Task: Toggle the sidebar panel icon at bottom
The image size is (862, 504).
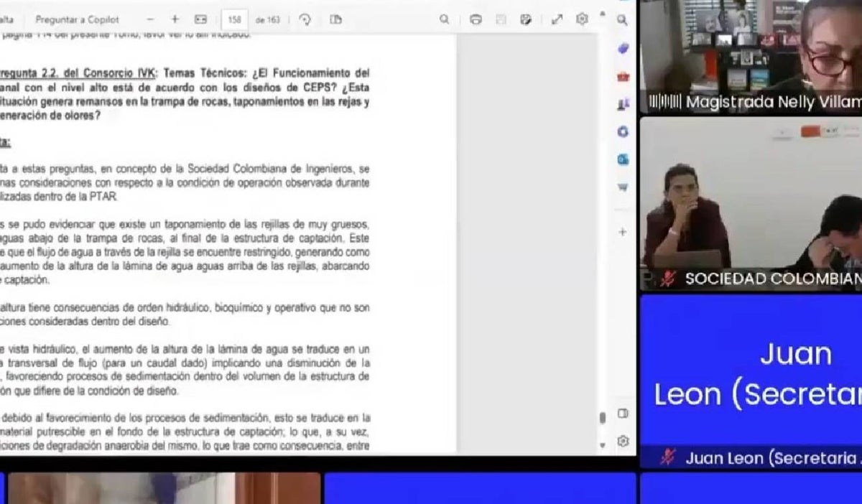Action: [x=623, y=414]
